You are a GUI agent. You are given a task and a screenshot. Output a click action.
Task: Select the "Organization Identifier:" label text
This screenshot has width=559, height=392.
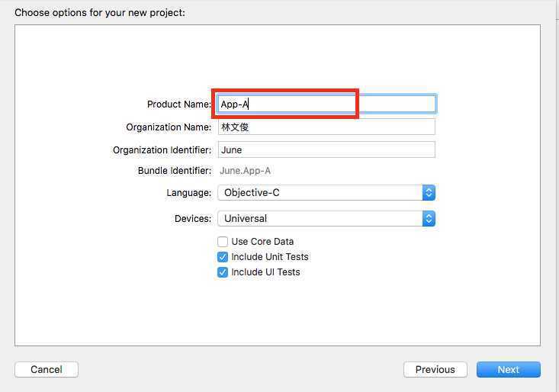click(162, 150)
